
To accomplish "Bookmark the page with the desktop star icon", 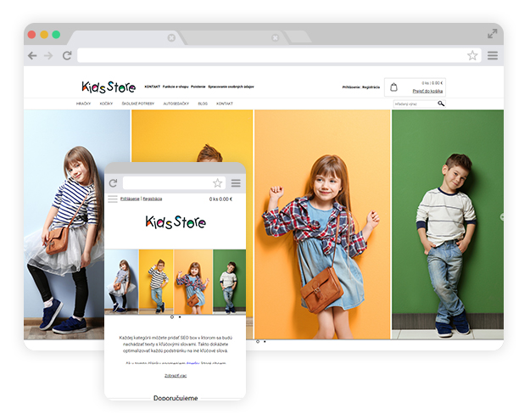I will pyautogui.click(x=472, y=56).
